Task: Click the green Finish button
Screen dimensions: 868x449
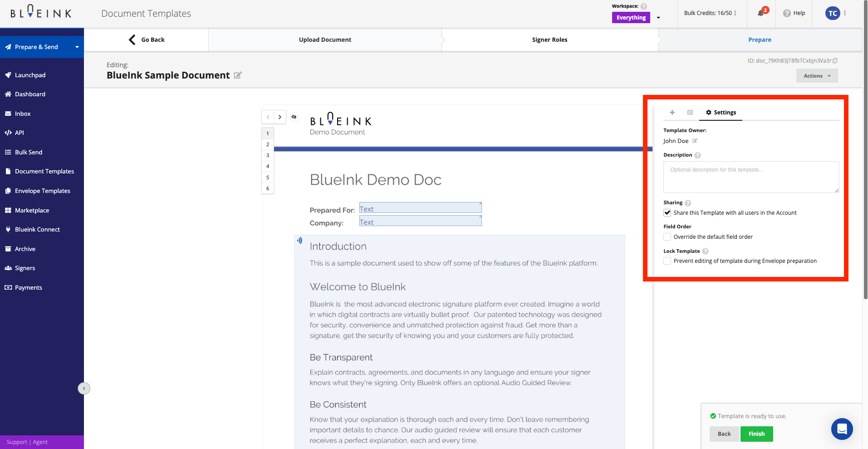Action: 756,434
